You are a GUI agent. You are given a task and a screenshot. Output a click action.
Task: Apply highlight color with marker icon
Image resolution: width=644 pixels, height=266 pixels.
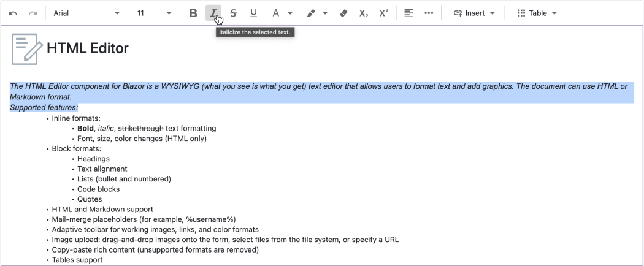tap(311, 13)
